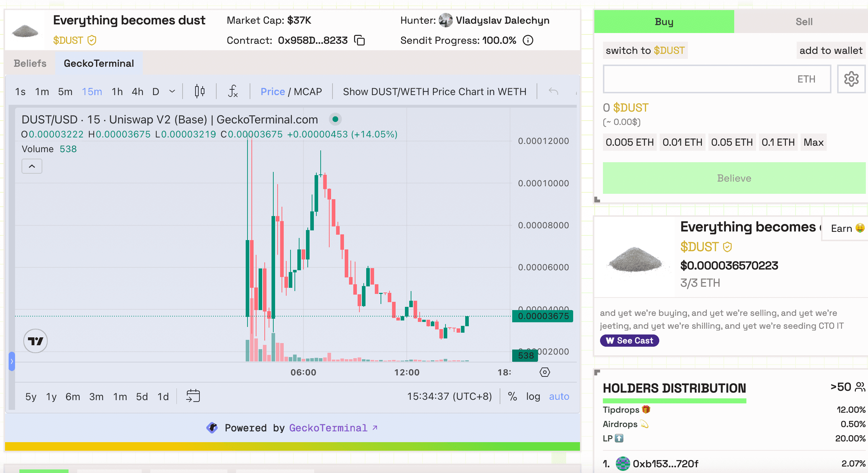Copy the contract address icon
The image size is (868, 473).
click(359, 40)
